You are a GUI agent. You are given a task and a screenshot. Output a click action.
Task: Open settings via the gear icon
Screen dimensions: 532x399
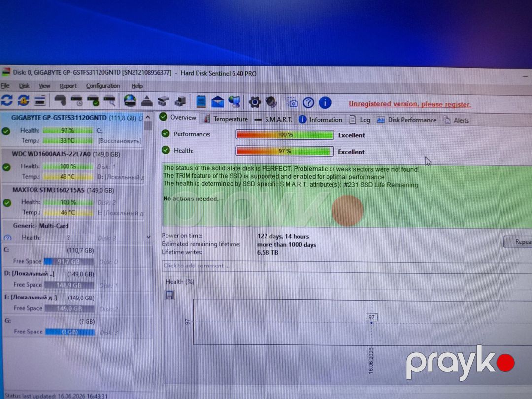click(x=255, y=102)
